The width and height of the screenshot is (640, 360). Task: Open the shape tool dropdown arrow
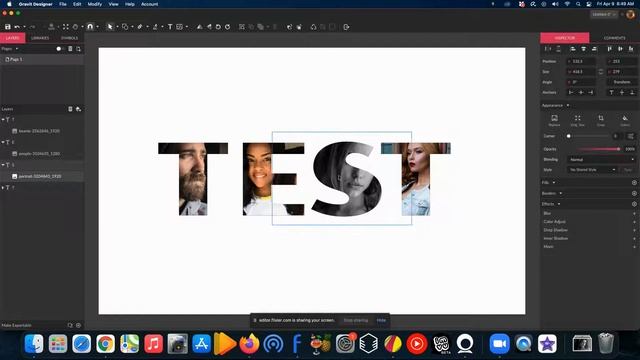coord(132,27)
